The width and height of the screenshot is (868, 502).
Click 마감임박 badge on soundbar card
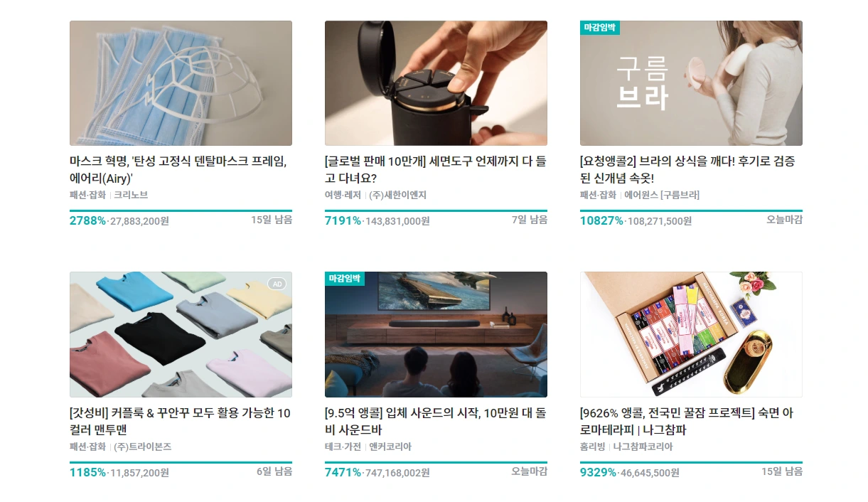pos(345,279)
